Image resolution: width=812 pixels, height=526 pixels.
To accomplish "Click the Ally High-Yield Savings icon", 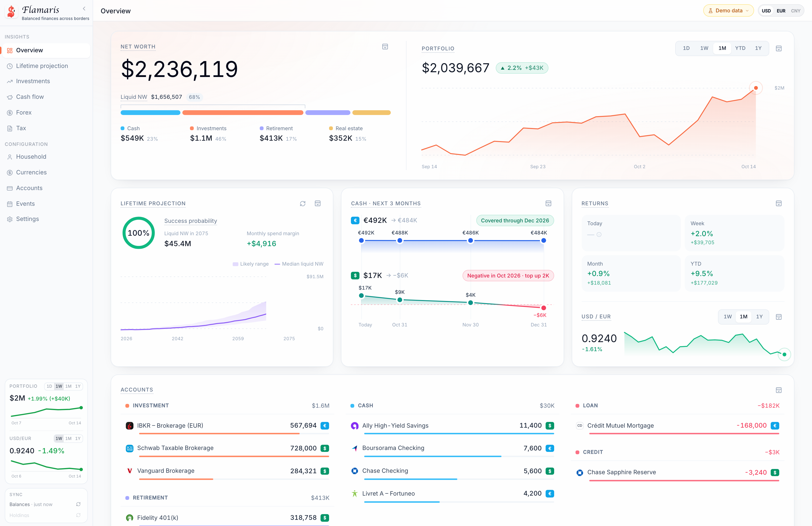I will (354, 426).
